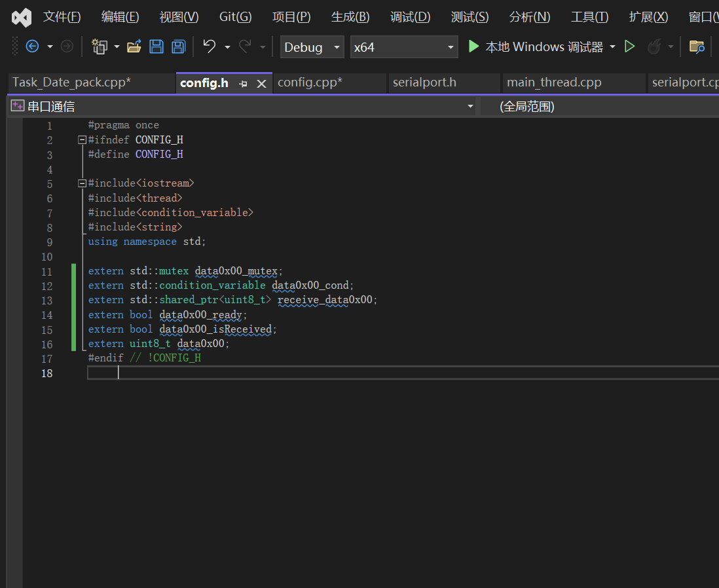The image size is (719, 588).
Task: Open the Undo history dropdown arrow
Action: point(227,46)
